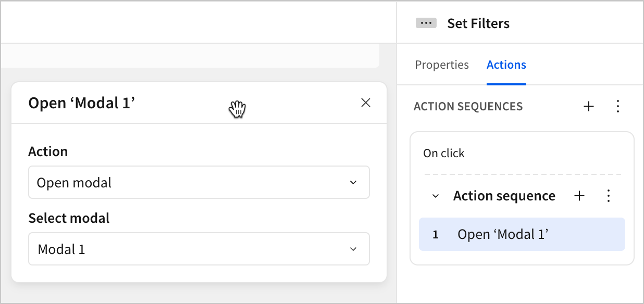
Task: Click the ACTION SEQUENCES section header
Action: (468, 107)
